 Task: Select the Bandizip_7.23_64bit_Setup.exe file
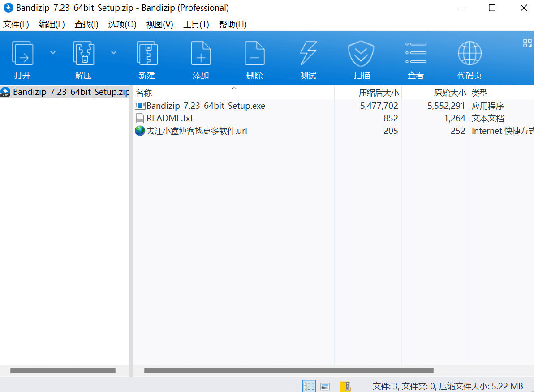[x=206, y=106]
